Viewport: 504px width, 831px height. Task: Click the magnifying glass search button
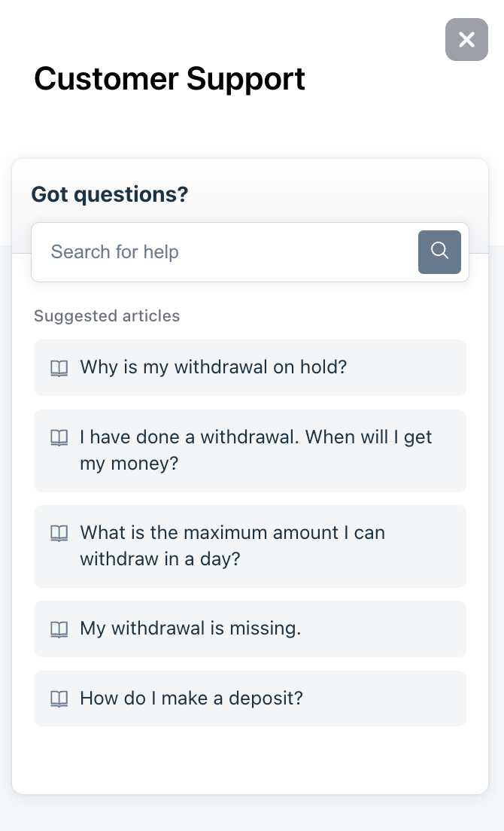tap(439, 251)
